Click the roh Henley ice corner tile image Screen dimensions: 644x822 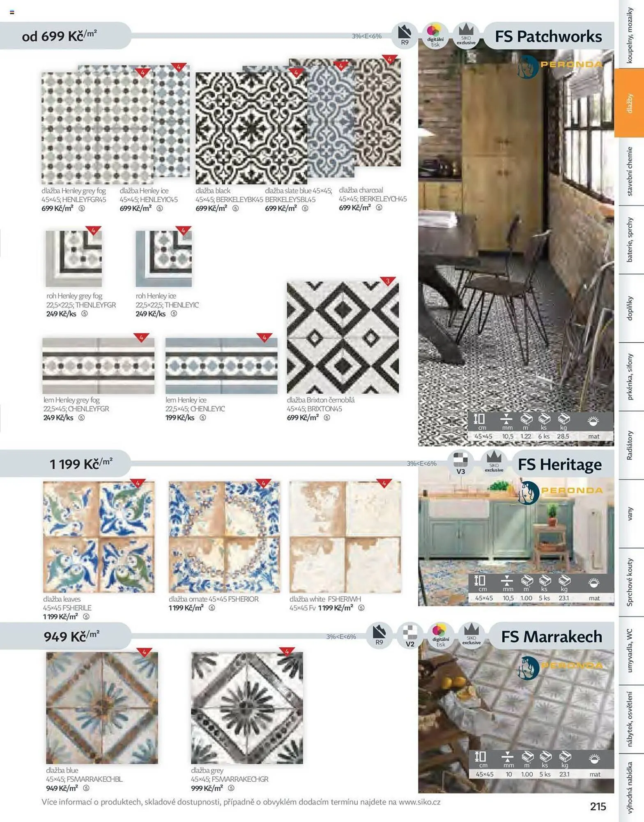pyautogui.click(x=163, y=259)
